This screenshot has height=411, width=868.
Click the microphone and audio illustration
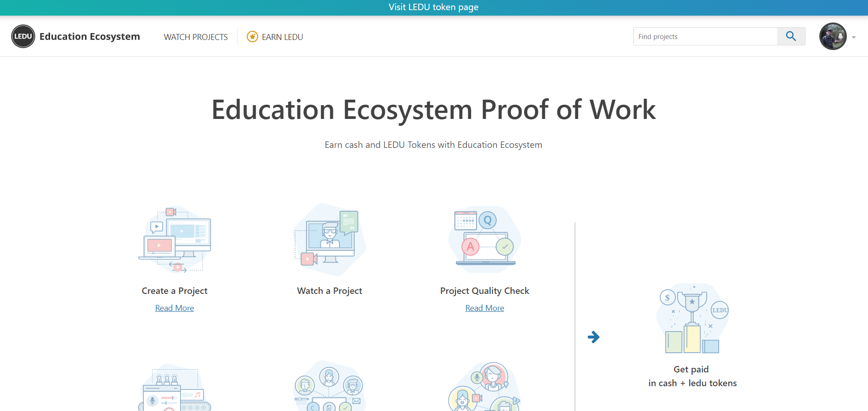pyautogui.click(x=175, y=387)
